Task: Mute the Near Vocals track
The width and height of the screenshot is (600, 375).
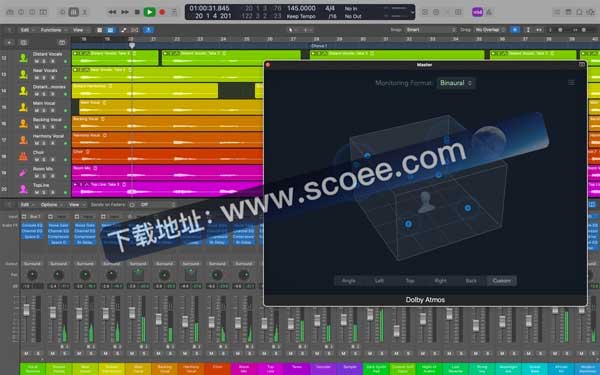Action: (x=37, y=78)
